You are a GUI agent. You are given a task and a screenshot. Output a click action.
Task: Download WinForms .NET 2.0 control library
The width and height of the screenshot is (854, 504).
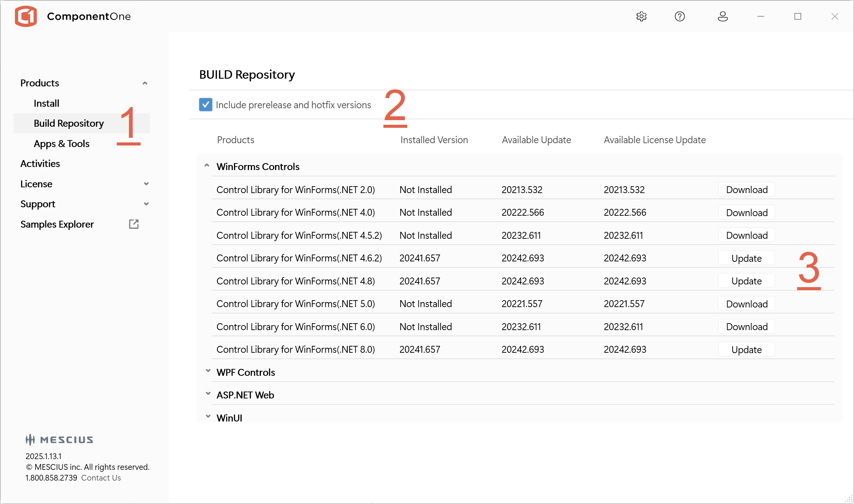tap(746, 190)
